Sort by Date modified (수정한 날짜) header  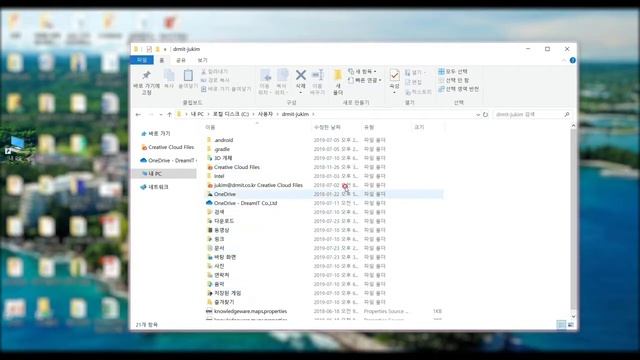point(327,127)
